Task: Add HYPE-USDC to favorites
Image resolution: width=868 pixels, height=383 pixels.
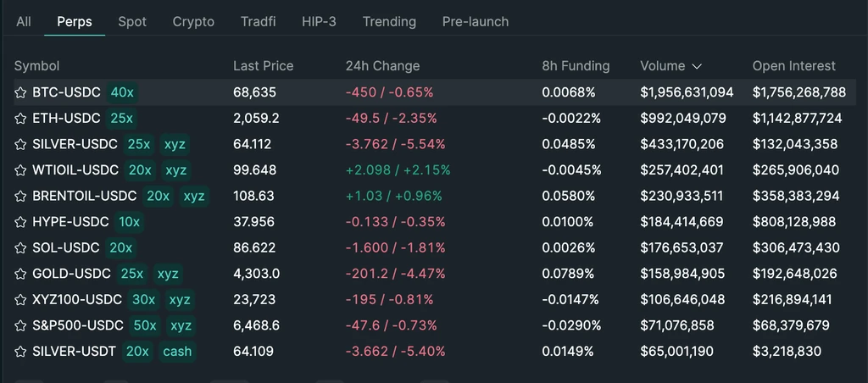Action: tap(20, 222)
